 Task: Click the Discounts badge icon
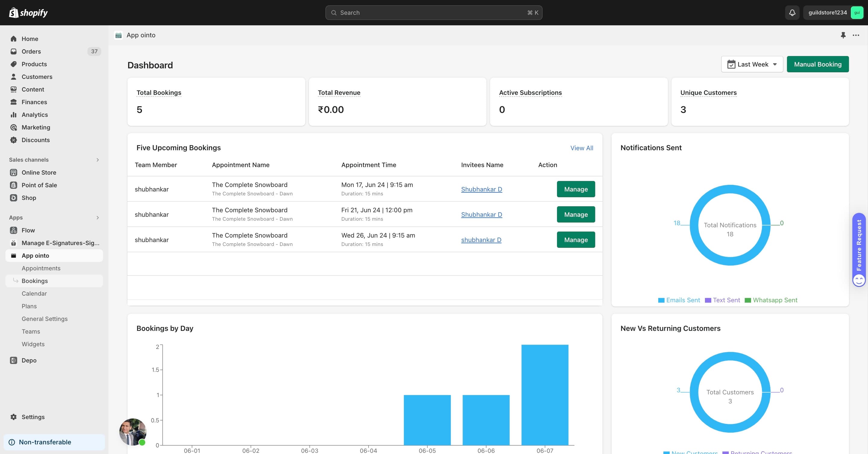pos(14,140)
